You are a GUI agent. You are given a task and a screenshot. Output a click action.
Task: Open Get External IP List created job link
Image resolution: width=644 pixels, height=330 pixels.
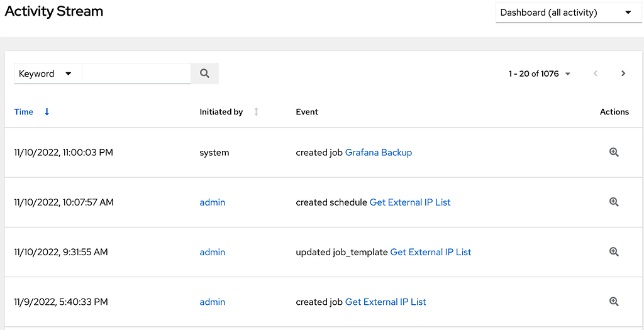click(x=386, y=302)
